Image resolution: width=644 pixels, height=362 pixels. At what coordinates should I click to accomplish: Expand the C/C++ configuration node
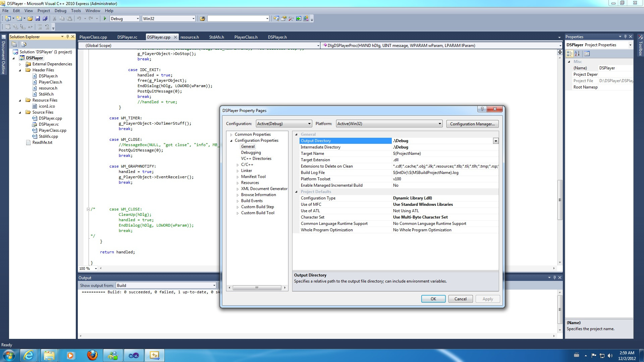tap(238, 165)
